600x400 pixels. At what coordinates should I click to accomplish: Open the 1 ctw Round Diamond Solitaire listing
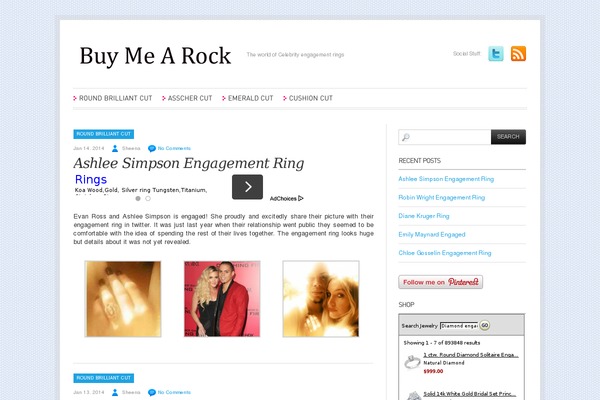[471, 355]
